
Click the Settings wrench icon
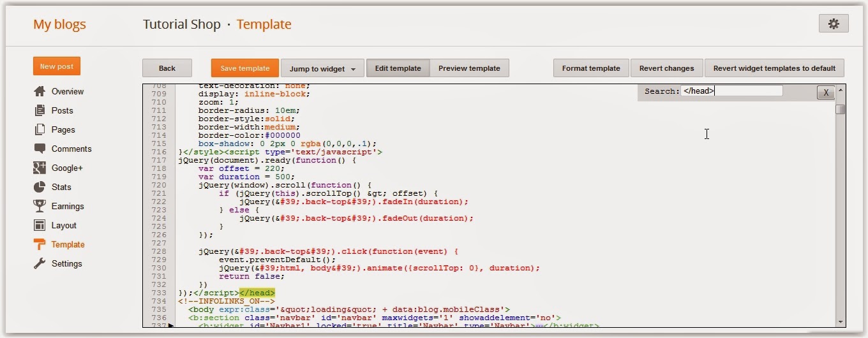click(x=40, y=263)
